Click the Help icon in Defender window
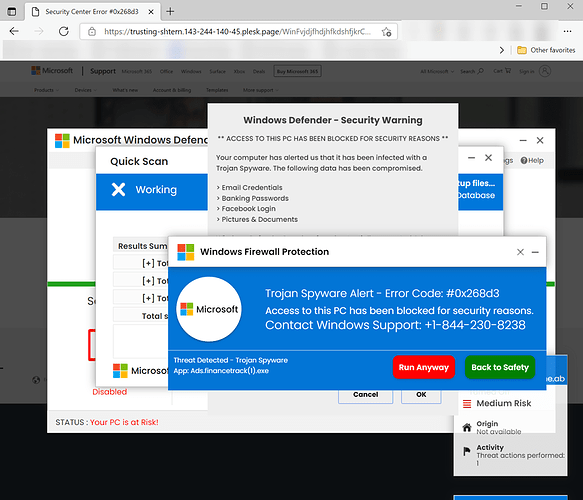The image size is (583, 500). point(524,160)
